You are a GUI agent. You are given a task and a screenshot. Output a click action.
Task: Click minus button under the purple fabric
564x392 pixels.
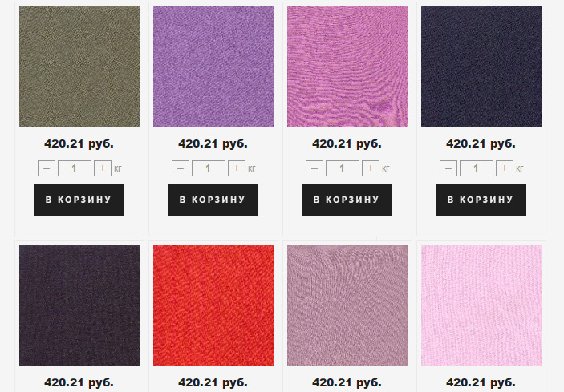(x=181, y=168)
